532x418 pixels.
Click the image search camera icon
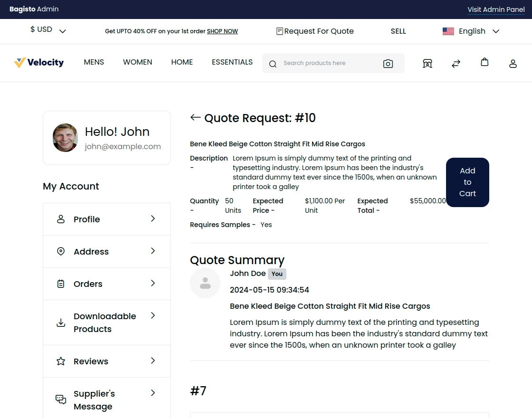388,64
